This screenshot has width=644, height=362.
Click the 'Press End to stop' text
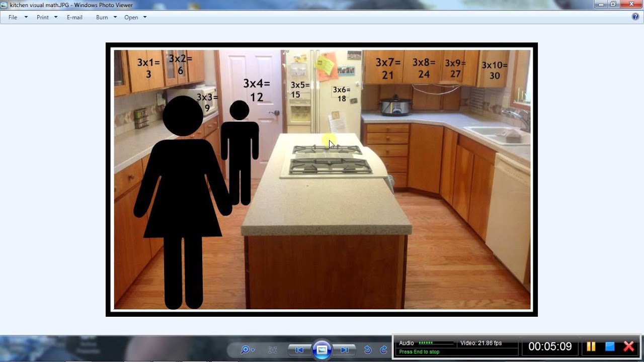(x=419, y=352)
